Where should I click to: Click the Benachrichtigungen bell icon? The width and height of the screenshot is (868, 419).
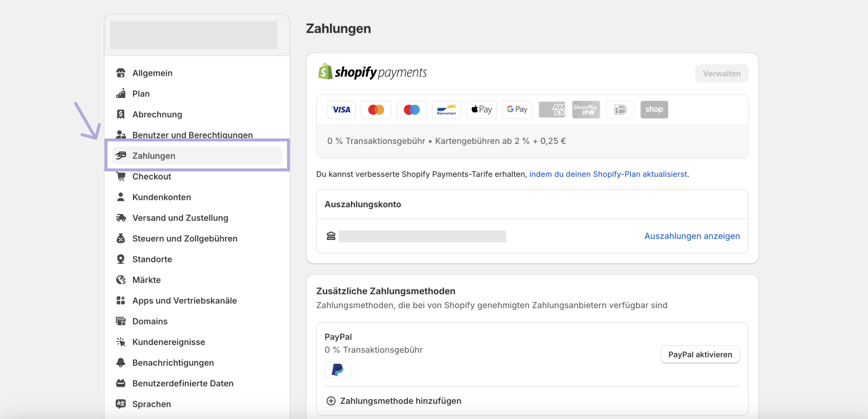pos(121,362)
